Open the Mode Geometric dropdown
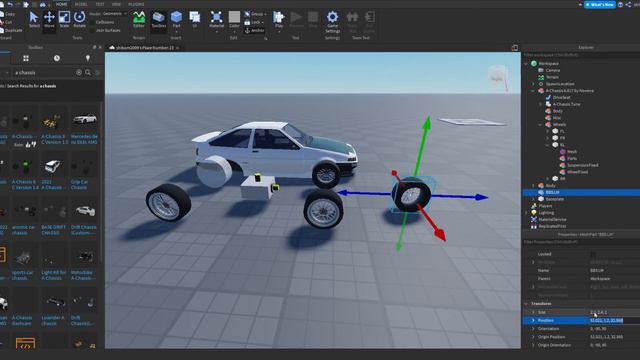The width and height of the screenshot is (640, 360). click(x=114, y=13)
